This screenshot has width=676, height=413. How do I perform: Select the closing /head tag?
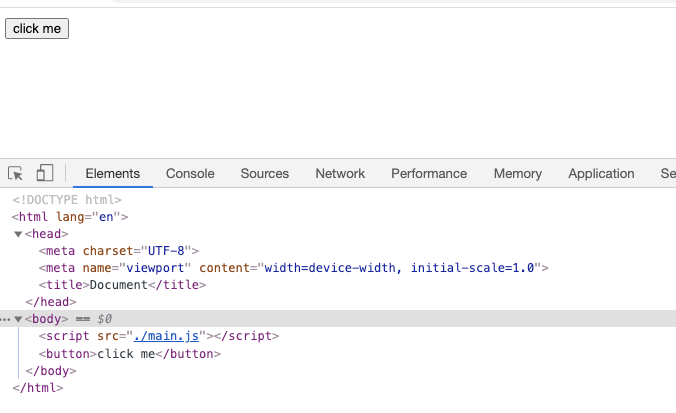[51, 302]
